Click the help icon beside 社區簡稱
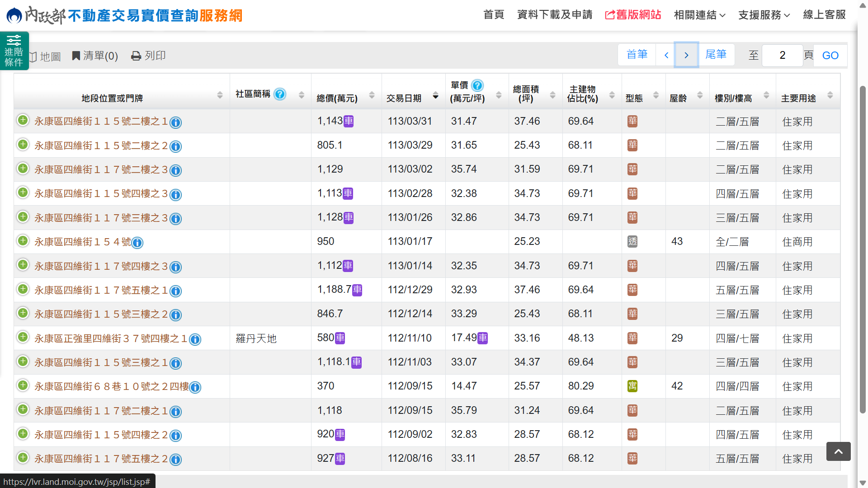This screenshot has width=868, height=488. point(280,94)
